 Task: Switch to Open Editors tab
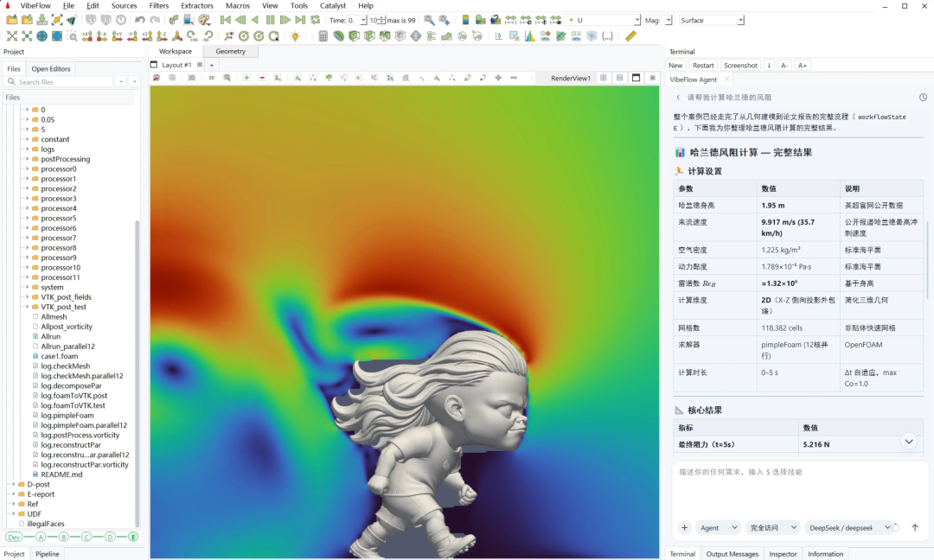[x=51, y=68]
